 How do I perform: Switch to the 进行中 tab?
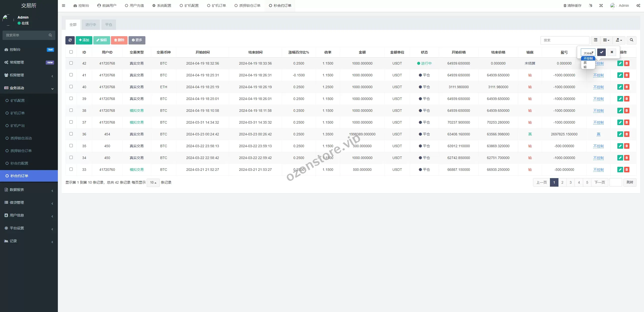[91, 25]
